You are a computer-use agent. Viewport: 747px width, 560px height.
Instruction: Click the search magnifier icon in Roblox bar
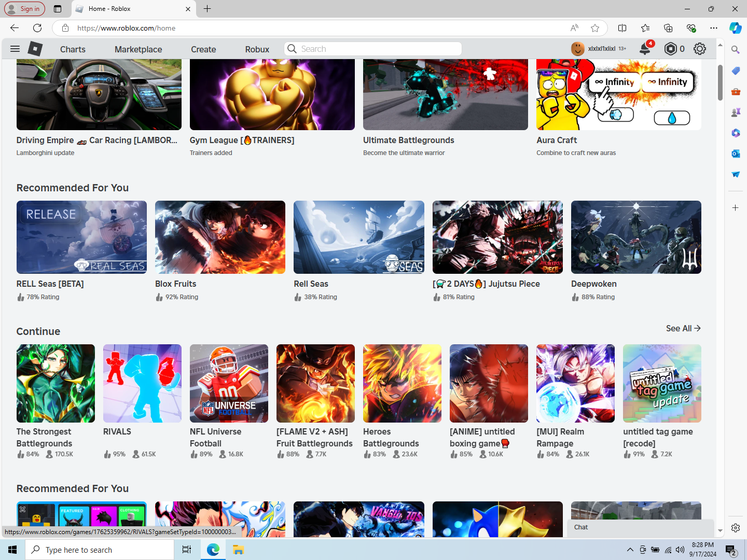(292, 49)
